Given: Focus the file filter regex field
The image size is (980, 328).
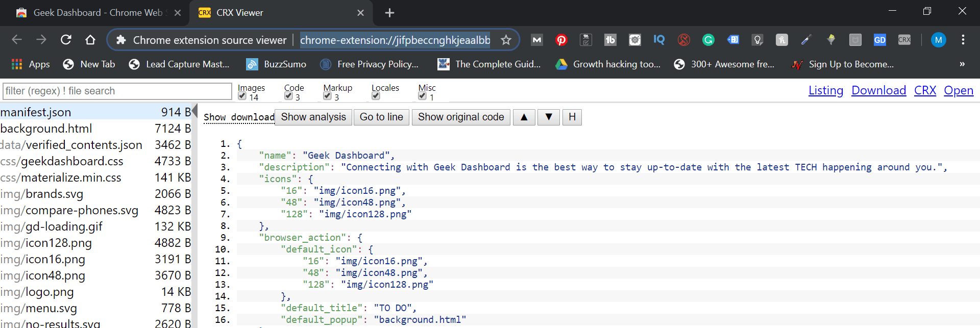Looking at the screenshot, I should point(117,91).
